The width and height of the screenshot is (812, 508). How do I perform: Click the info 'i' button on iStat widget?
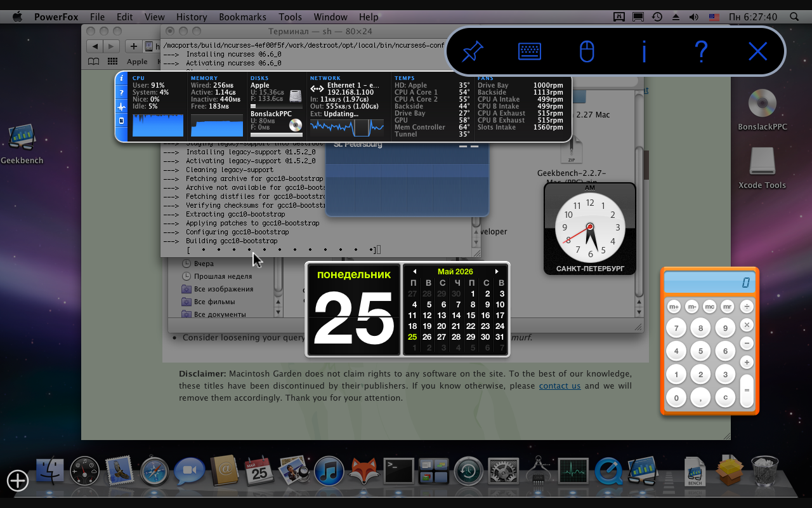point(121,79)
